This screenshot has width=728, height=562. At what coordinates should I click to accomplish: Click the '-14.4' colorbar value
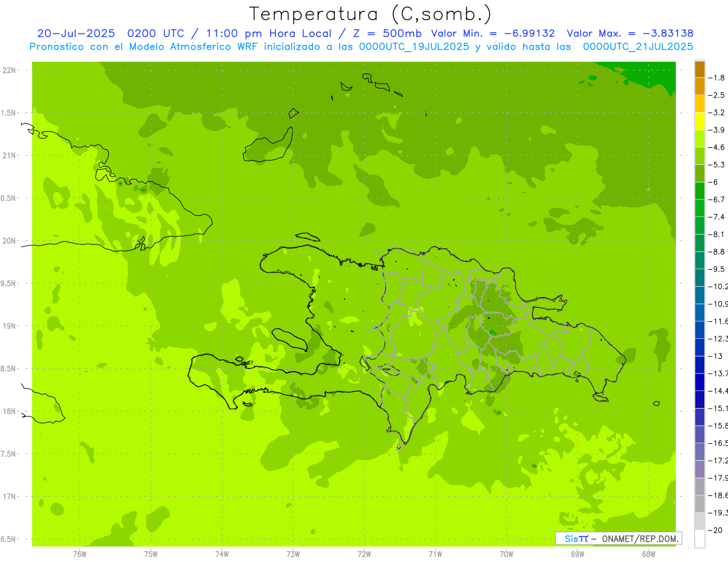tap(719, 390)
